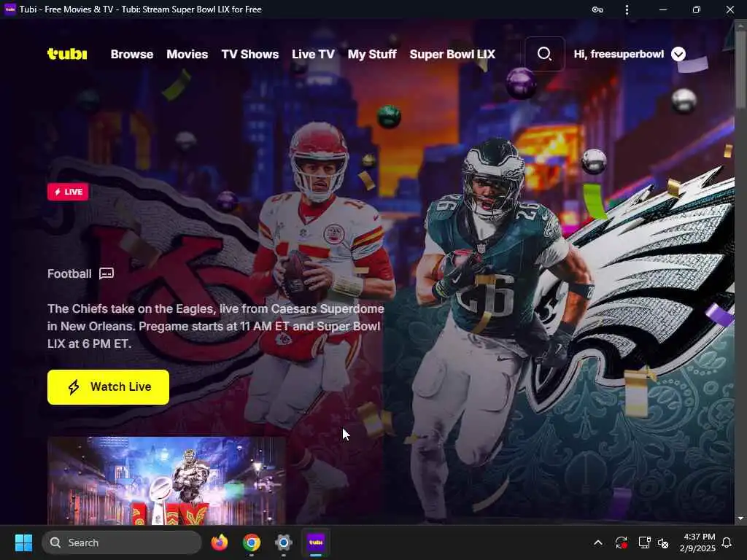Launch Firefox from the taskbar
747x560 pixels.
point(220,542)
